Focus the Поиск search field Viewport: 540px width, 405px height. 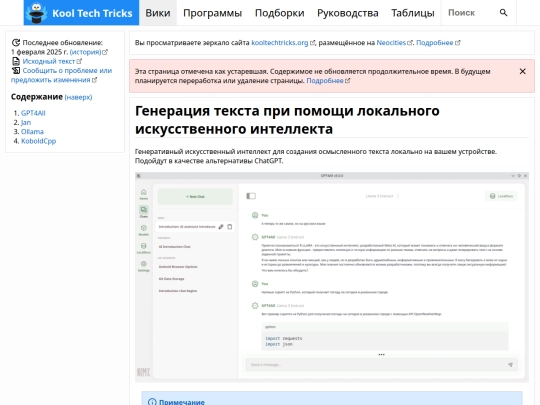coord(470,13)
